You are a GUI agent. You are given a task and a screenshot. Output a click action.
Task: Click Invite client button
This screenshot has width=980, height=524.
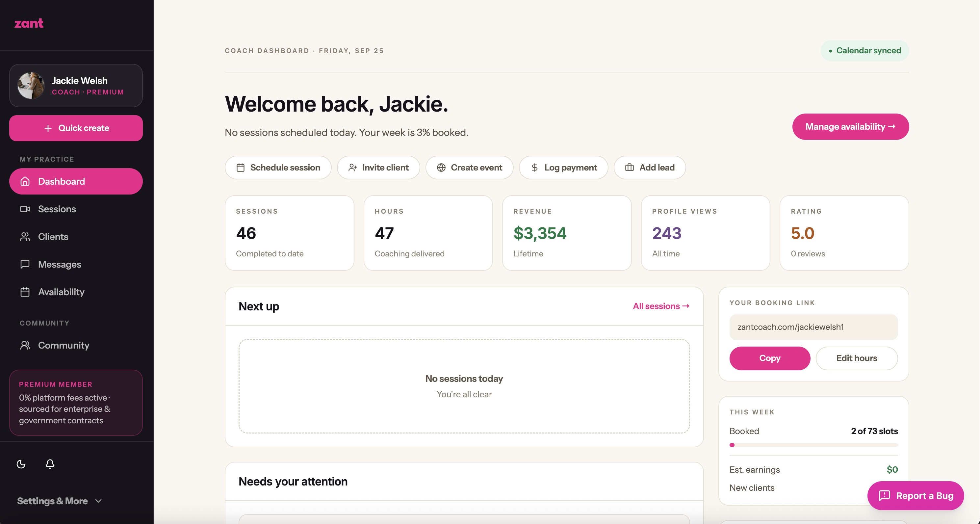click(378, 168)
